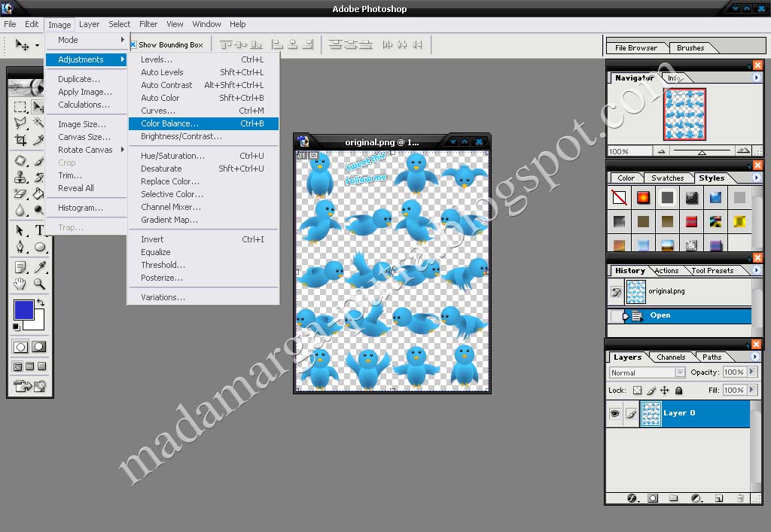Select the Polygonal Lasso tool
The height and width of the screenshot is (532, 771).
(20, 123)
